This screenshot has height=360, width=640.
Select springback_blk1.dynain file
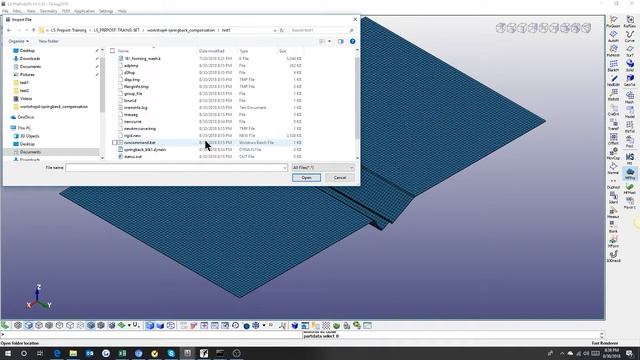144,149
